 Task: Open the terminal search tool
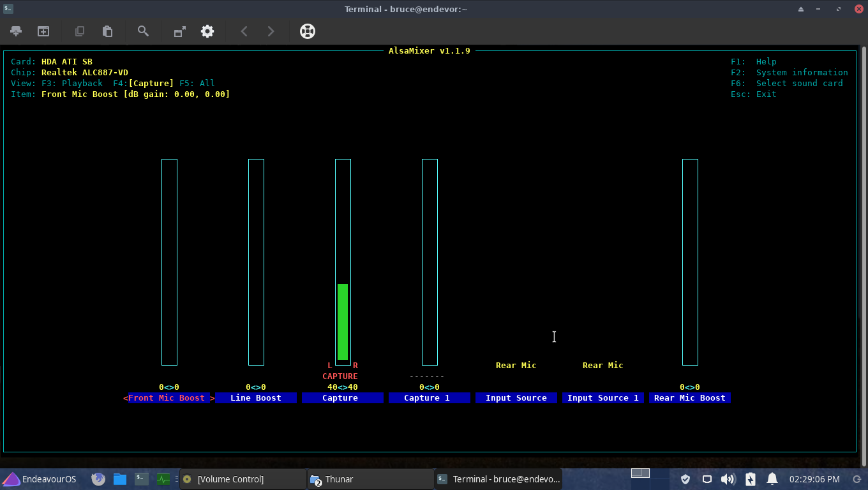(x=143, y=31)
